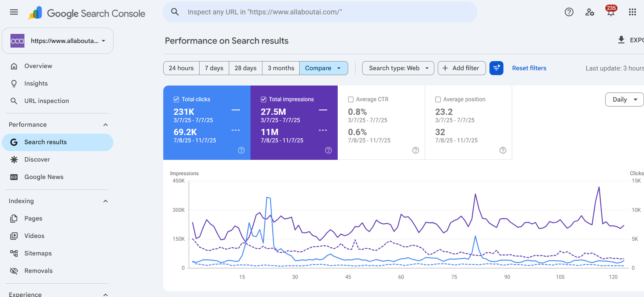Viewport: 644px width, 297px height.
Task: Select the 28 days date range
Action: point(246,68)
